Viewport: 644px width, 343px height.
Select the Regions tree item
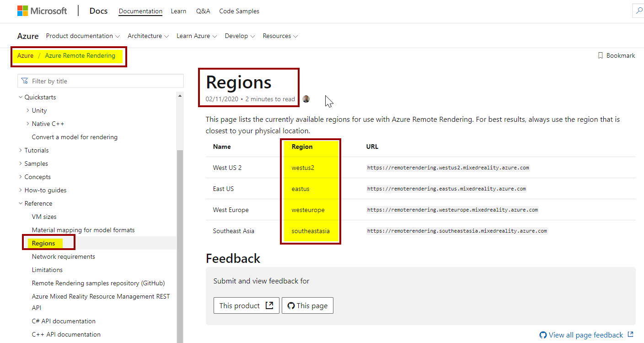coord(43,243)
